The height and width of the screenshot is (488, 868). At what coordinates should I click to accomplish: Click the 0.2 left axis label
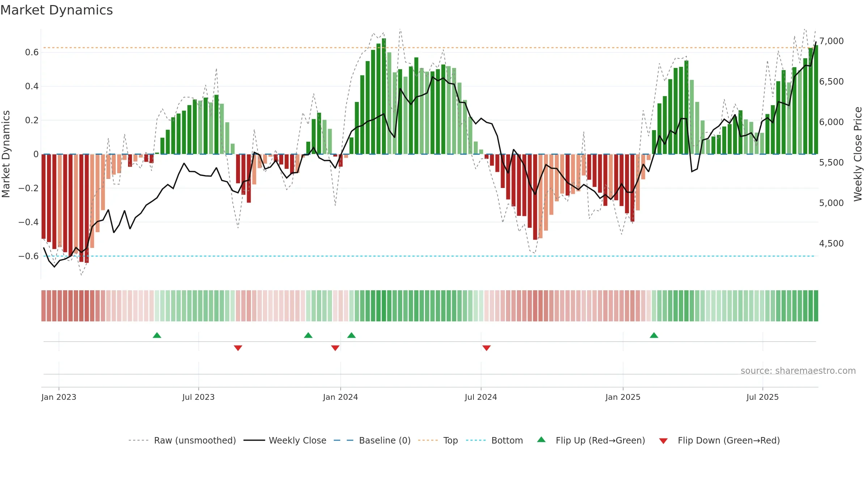point(32,120)
